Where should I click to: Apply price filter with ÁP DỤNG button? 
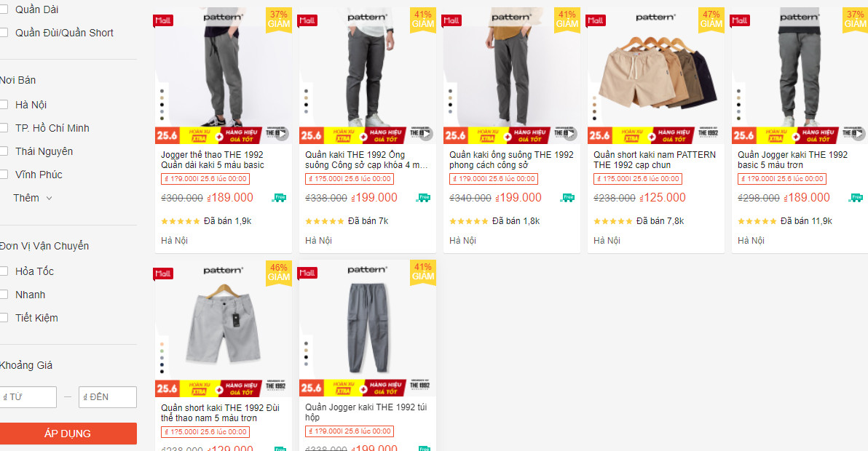(68, 434)
